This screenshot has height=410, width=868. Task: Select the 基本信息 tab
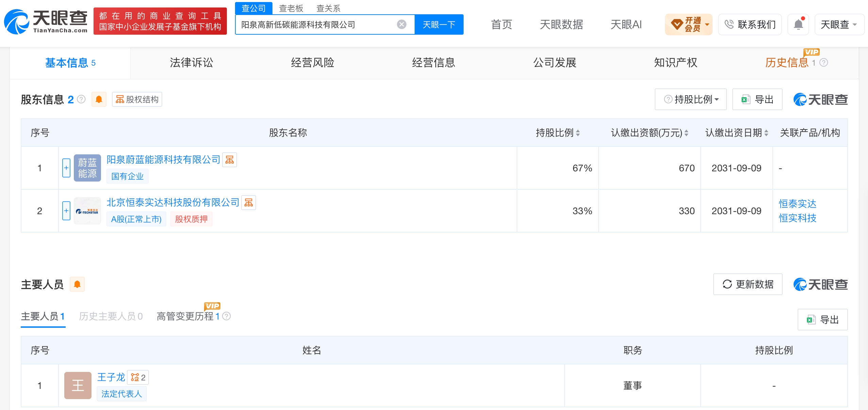(x=70, y=63)
